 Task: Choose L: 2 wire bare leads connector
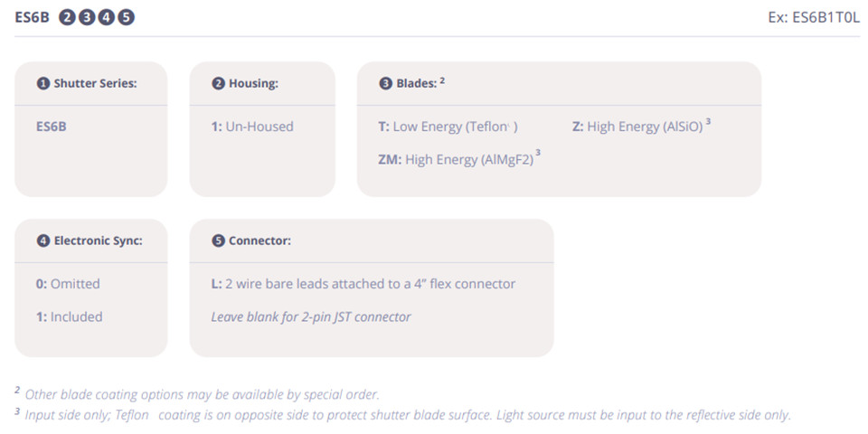point(363,284)
